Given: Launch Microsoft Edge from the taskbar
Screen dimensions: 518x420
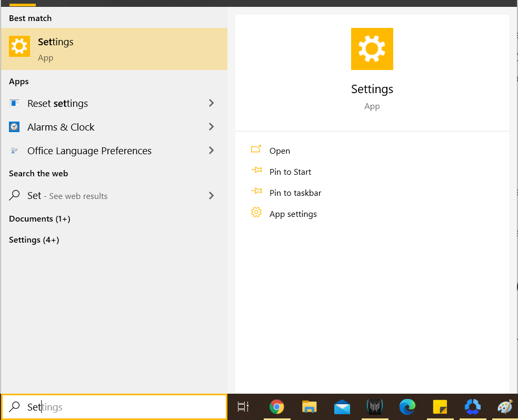Looking at the screenshot, I should click(407, 407).
